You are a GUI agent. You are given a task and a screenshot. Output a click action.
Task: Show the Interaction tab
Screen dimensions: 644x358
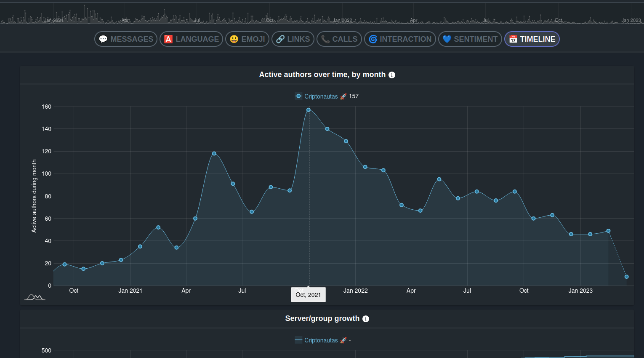point(400,39)
